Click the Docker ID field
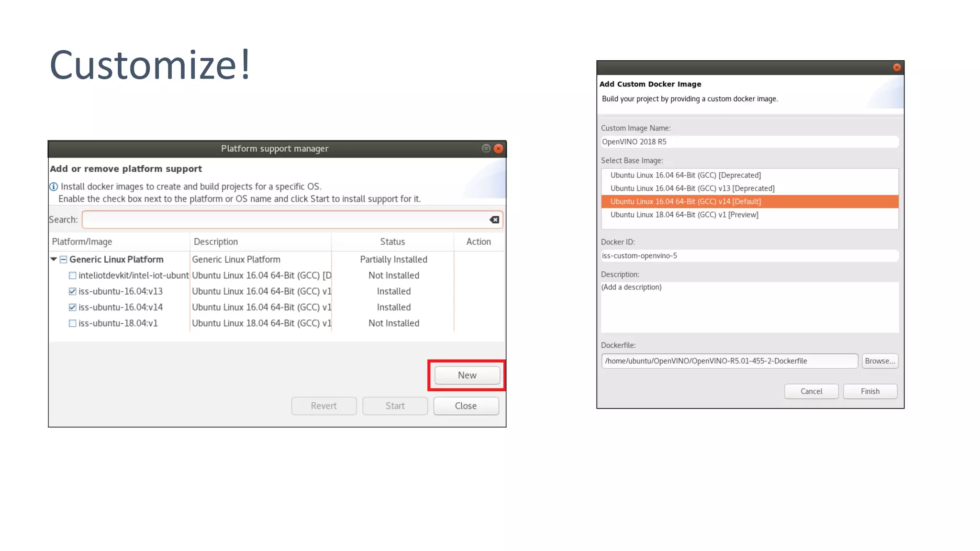The image size is (980, 551). [749, 255]
